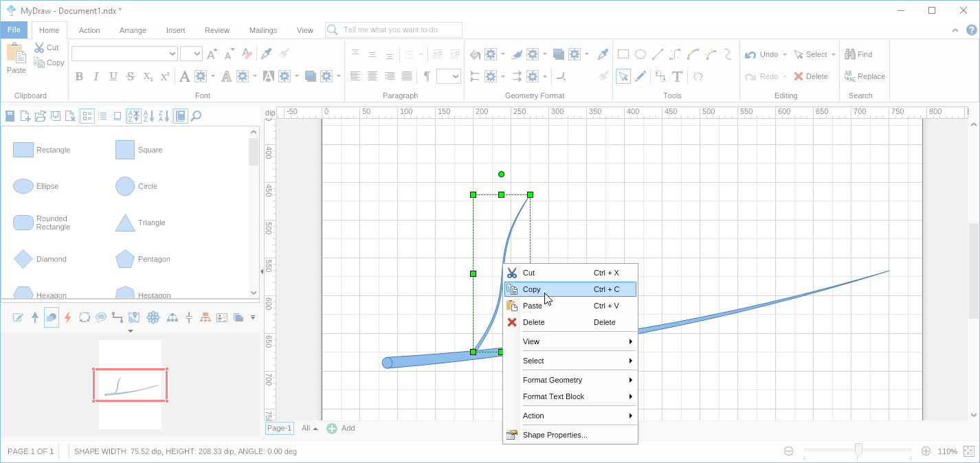
Task: Open the font size dropdown
Action: [197, 54]
